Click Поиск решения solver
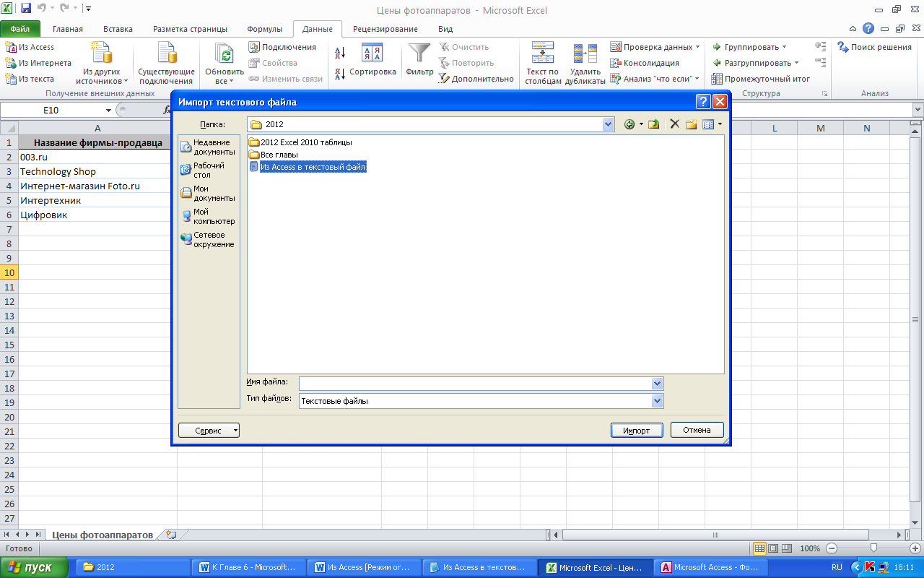Image resolution: width=924 pixels, height=578 pixels. [874, 47]
